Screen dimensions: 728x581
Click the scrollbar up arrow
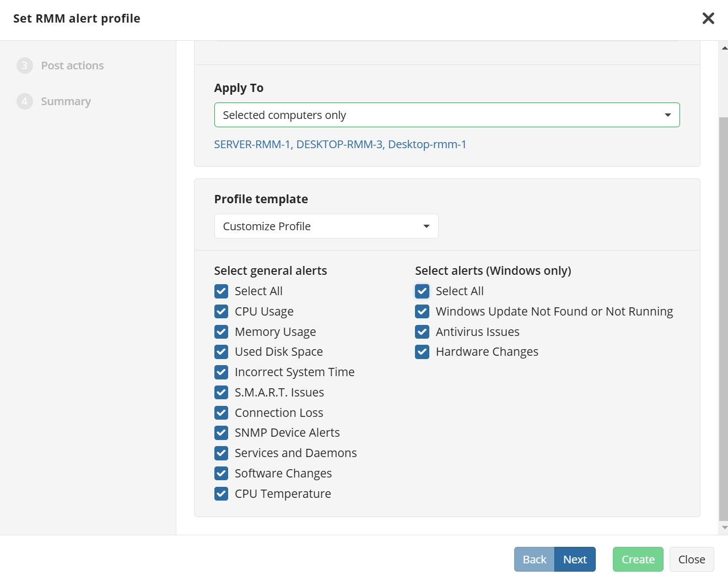point(724,48)
